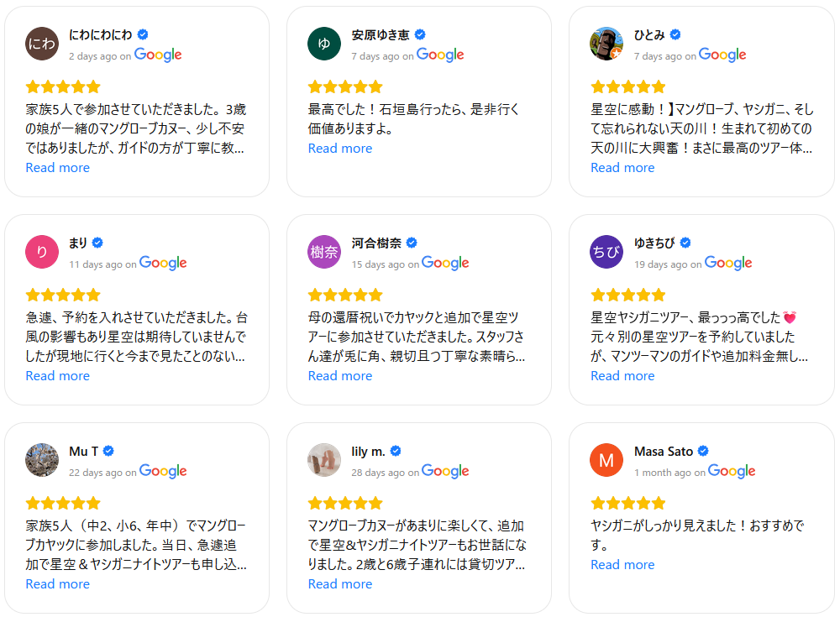Viewport: 840px width, 617px height.
Task: Expand ひとみ's review with Read more
Action: coord(622,168)
